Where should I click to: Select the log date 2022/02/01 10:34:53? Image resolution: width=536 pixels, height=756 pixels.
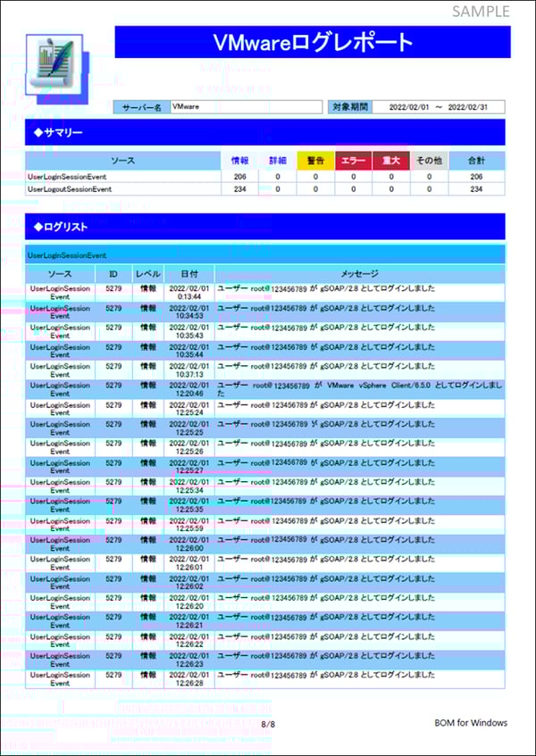(x=189, y=312)
